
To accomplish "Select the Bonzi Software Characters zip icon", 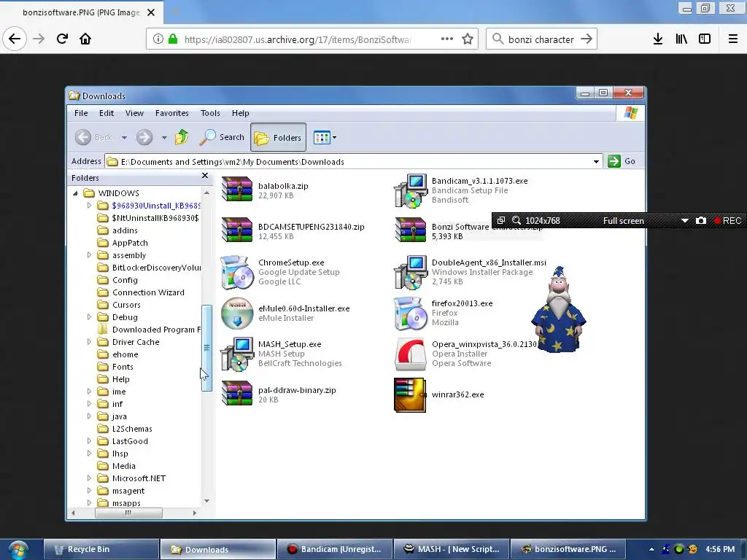I will (x=410, y=230).
